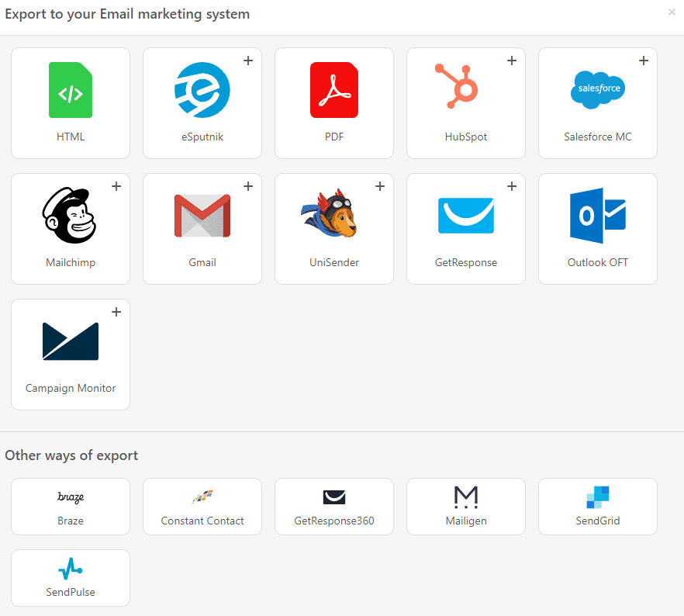Choose the GetResponse360 export tile
The height and width of the screenshot is (616, 684).
coord(333,507)
